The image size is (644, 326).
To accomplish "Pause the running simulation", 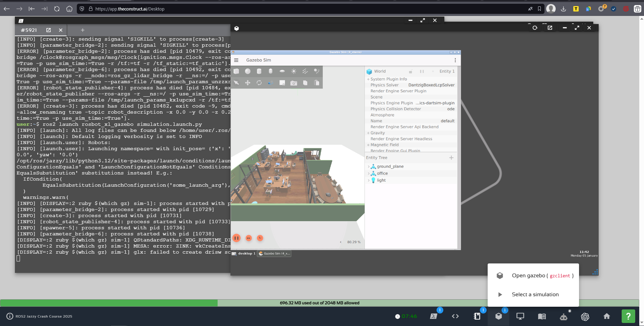I will pos(237,238).
